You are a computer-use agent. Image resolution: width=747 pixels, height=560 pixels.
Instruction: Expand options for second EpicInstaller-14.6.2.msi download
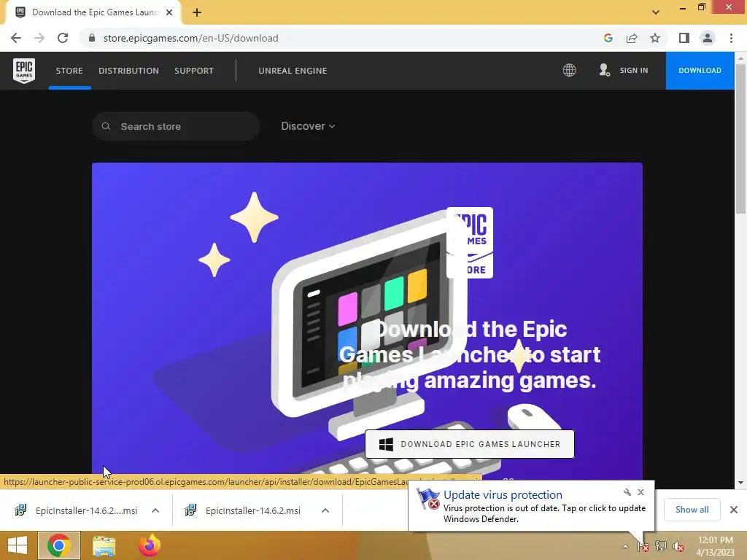325,510
